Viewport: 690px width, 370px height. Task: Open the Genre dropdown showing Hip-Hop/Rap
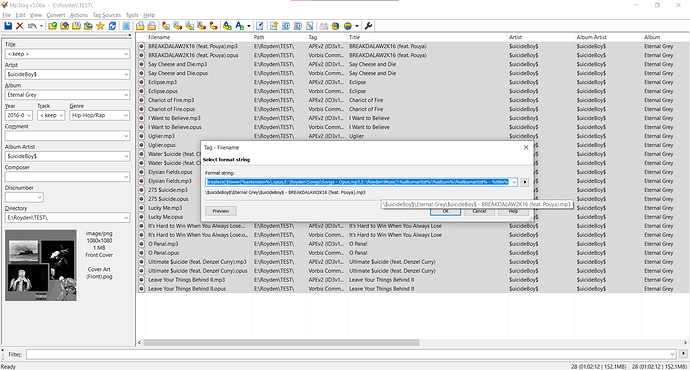tap(126, 115)
